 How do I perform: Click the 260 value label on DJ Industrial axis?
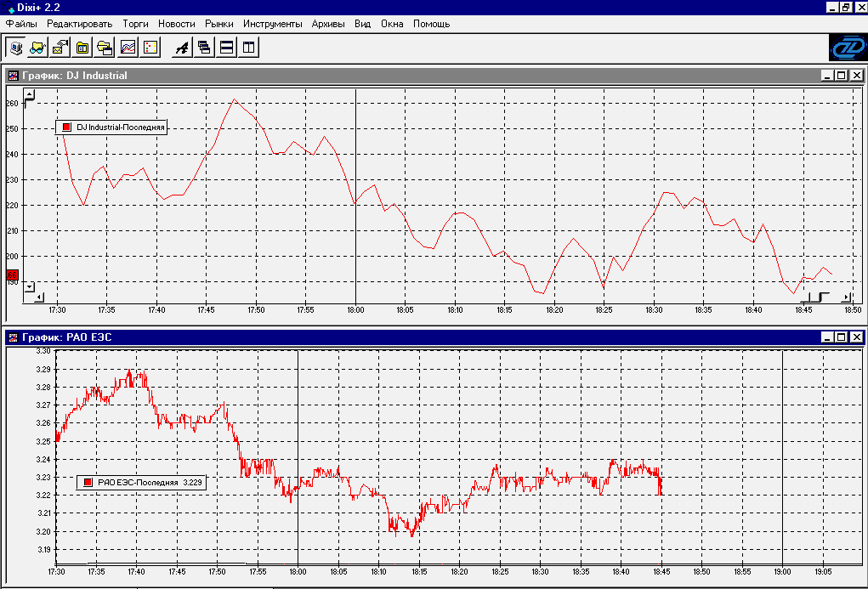(x=12, y=104)
